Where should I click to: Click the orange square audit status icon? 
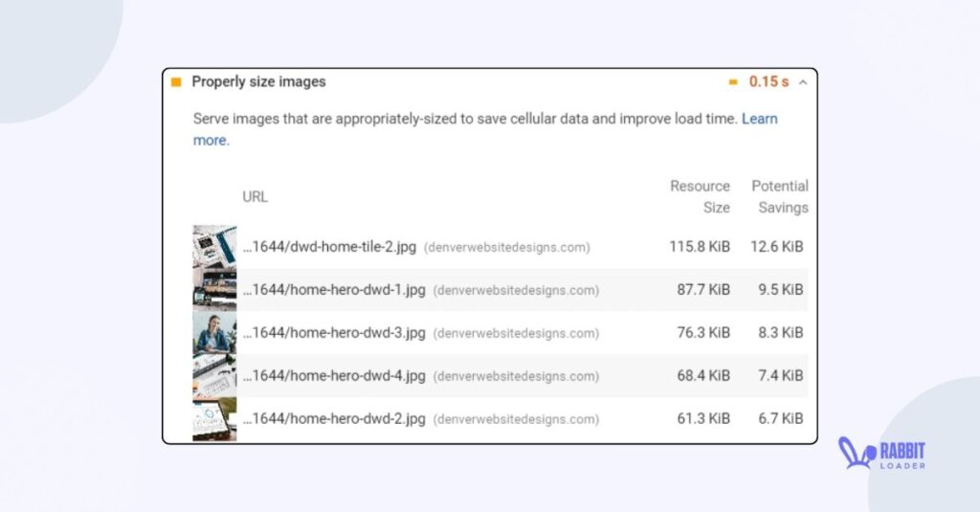(x=176, y=82)
